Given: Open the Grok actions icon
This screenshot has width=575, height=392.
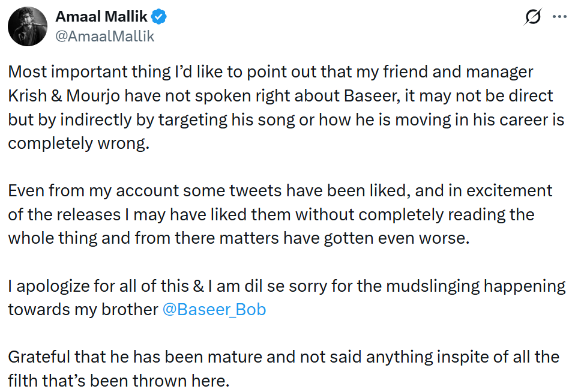Looking at the screenshot, I should [532, 18].
